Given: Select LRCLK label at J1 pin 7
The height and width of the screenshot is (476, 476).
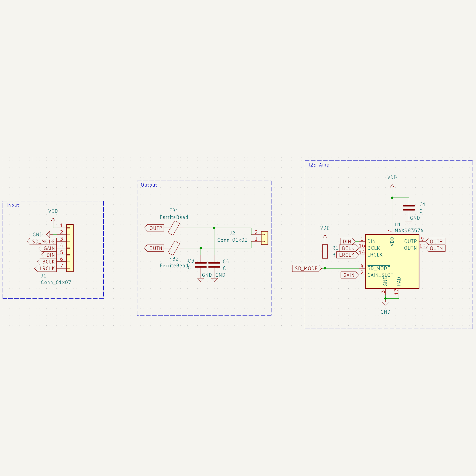Looking at the screenshot, I should click(46, 268).
